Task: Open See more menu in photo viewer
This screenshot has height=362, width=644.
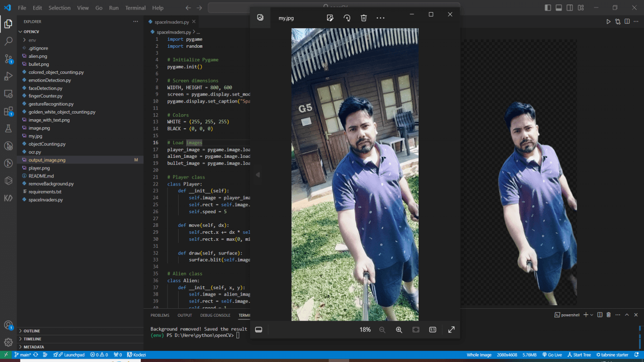Action: click(x=380, y=18)
